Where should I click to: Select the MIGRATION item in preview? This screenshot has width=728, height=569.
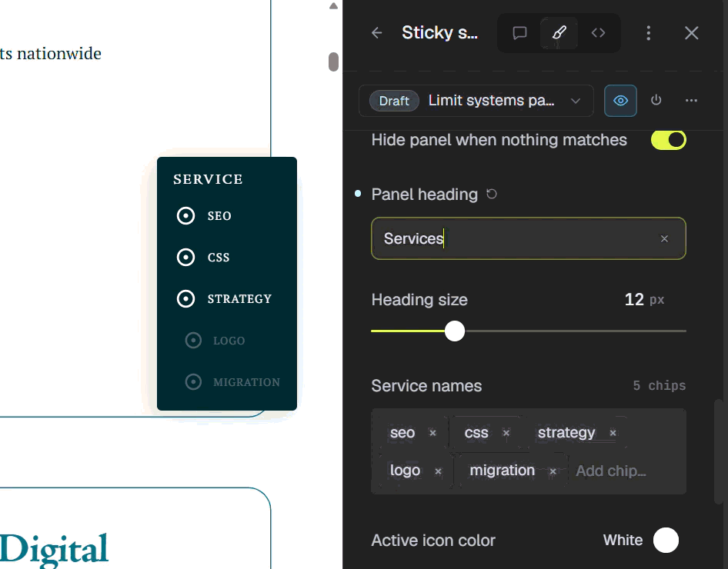point(232,382)
